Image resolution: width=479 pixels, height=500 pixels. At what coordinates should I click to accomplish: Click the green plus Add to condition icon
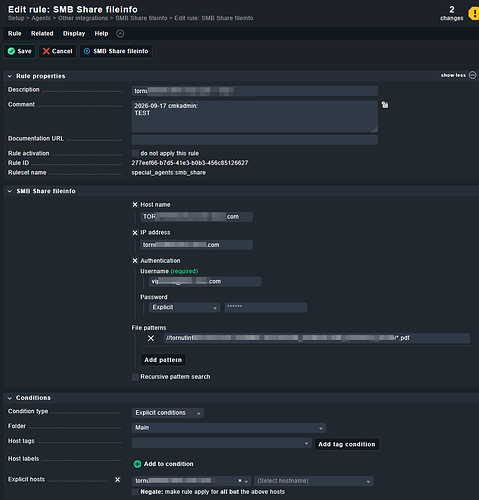[137, 464]
